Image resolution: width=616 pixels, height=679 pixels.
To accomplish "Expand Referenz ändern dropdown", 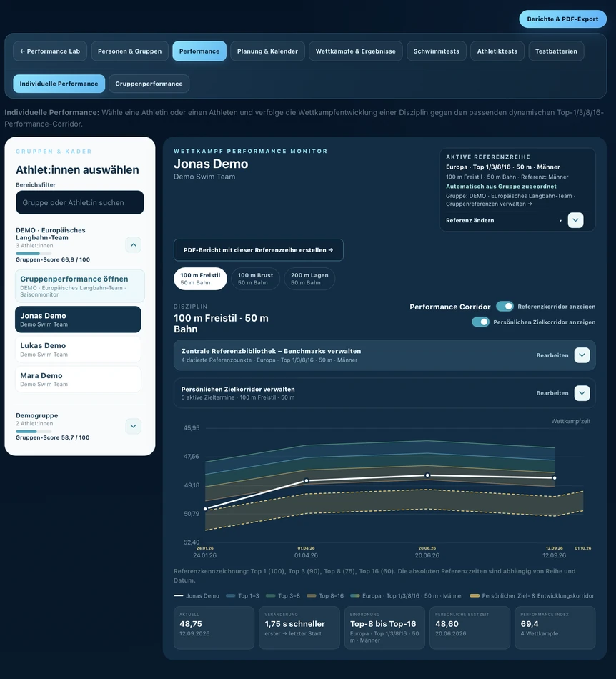I will point(575,220).
